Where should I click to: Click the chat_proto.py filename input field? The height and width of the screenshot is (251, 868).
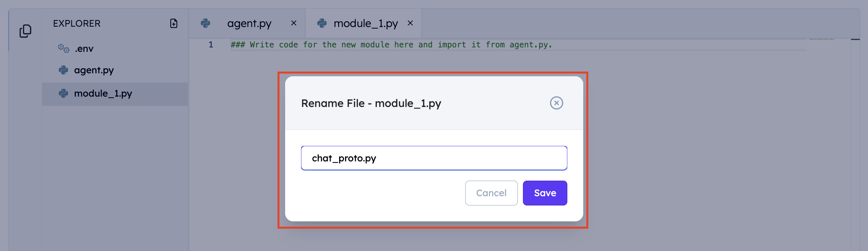click(434, 158)
